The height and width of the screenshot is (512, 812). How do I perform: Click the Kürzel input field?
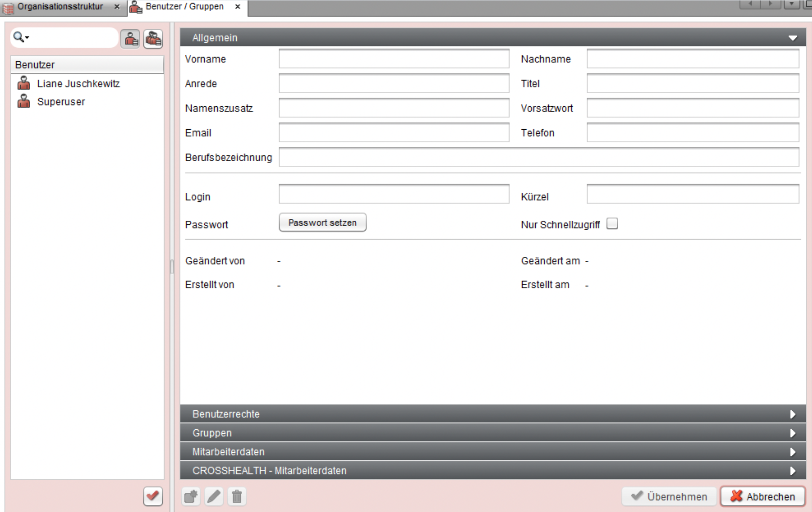(693, 194)
